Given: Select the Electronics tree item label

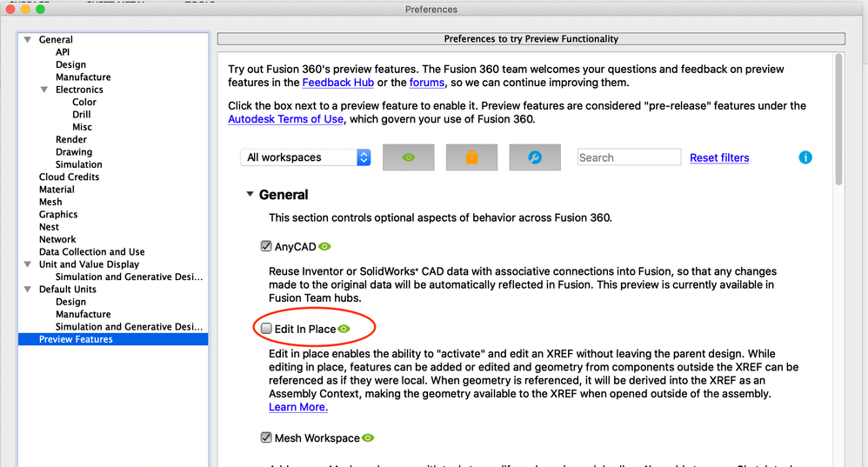Looking at the screenshot, I should pos(79,90).
